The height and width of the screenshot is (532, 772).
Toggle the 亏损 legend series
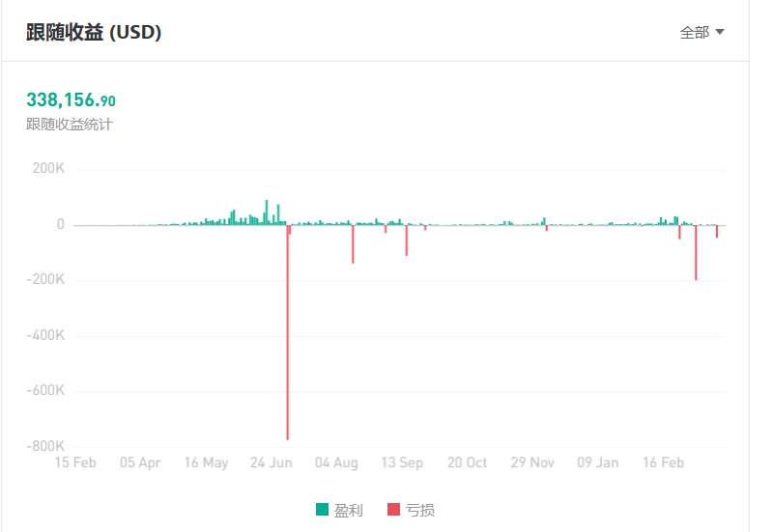tap(411, 510)
